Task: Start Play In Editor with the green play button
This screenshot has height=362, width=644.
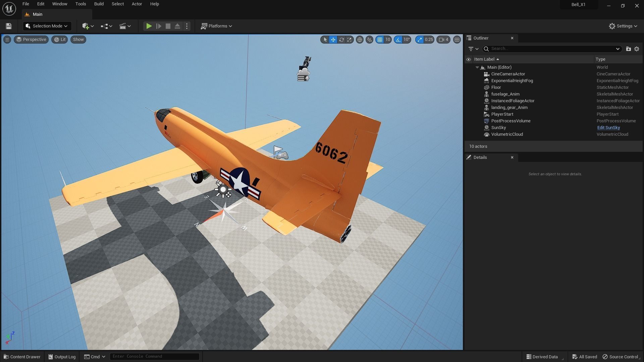Action: click(x=149, y=26)
